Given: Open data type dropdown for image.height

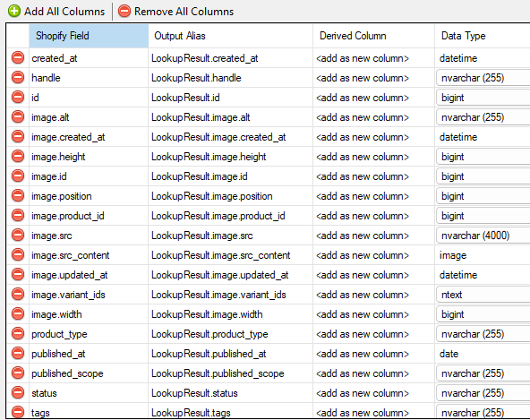Looking at the screenshot, I should [x=483, y=157].
